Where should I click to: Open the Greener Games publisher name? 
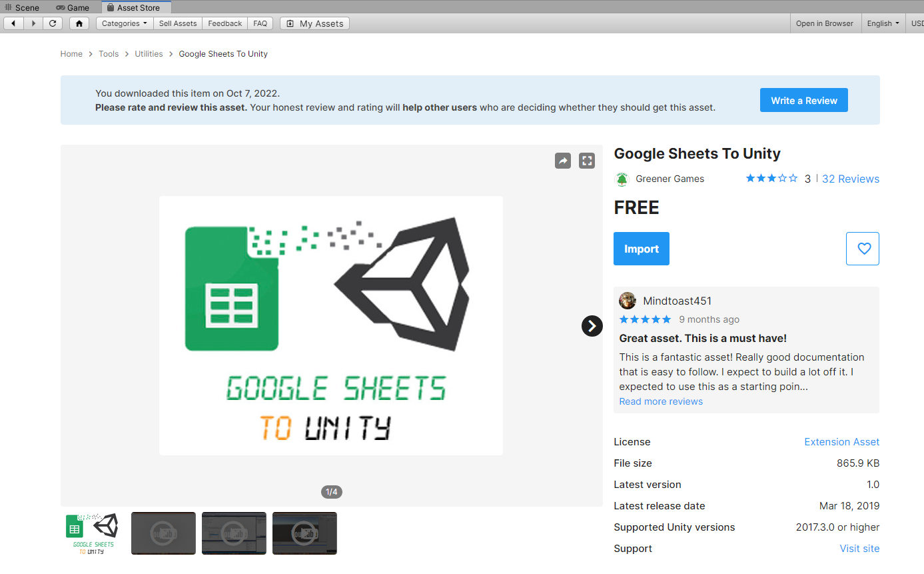point(670,179)
